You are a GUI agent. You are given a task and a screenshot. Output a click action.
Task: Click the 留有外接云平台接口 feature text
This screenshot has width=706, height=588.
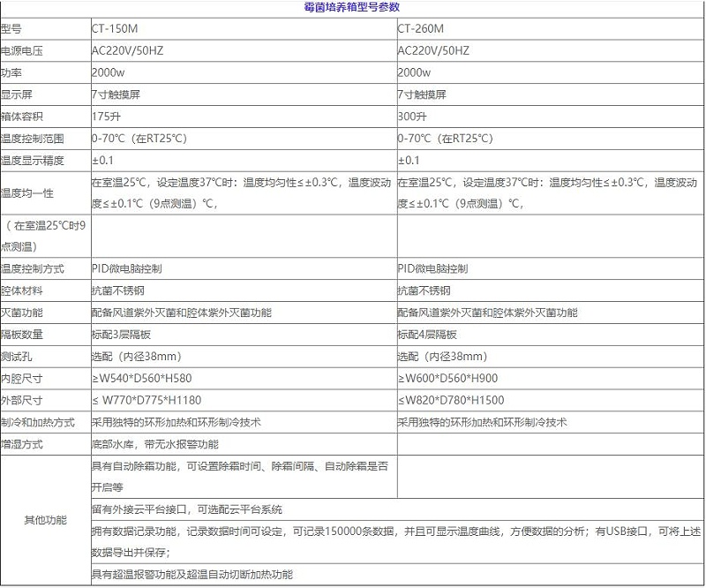[187, 509]
